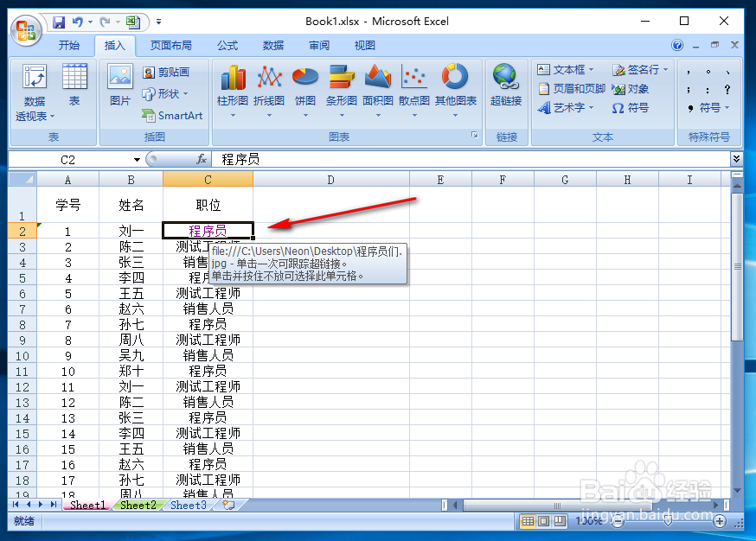Image resolution: width=756 pixels, height=541 pixels.
Task: Switch to the 公式 ribbon tab
Action: click(227, 46)
